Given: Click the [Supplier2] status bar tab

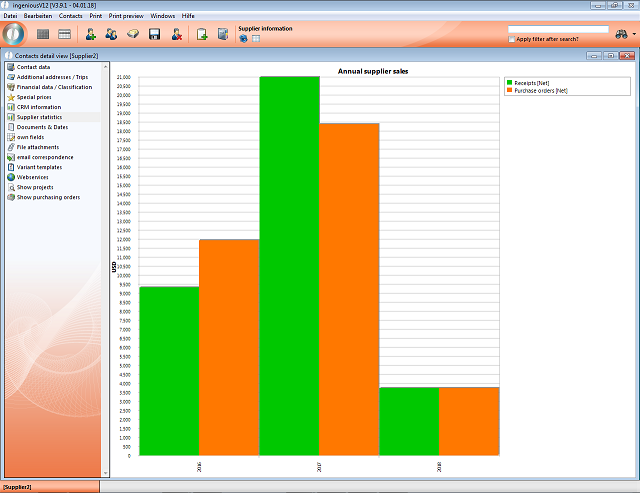Looking at the screenshot, I should click(x=51, y=487).
